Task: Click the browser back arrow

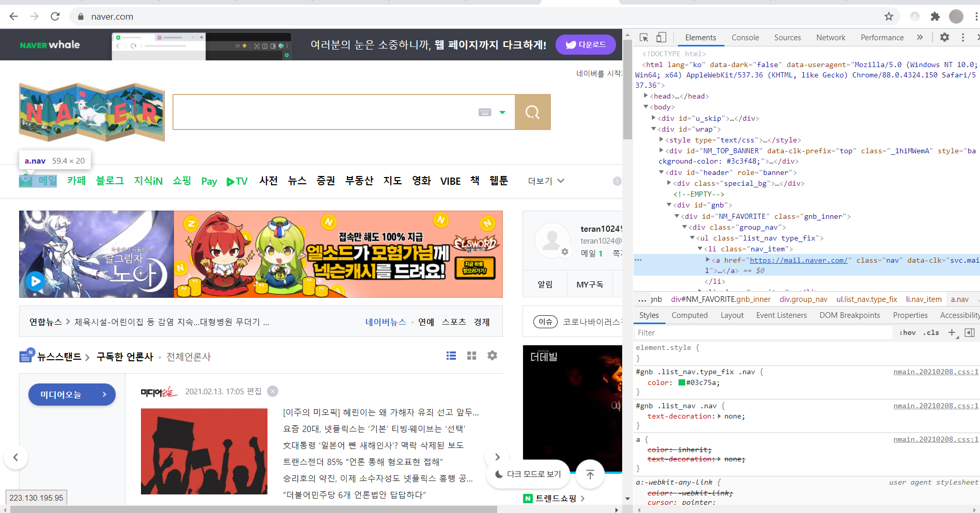Action: coord(14,17)
